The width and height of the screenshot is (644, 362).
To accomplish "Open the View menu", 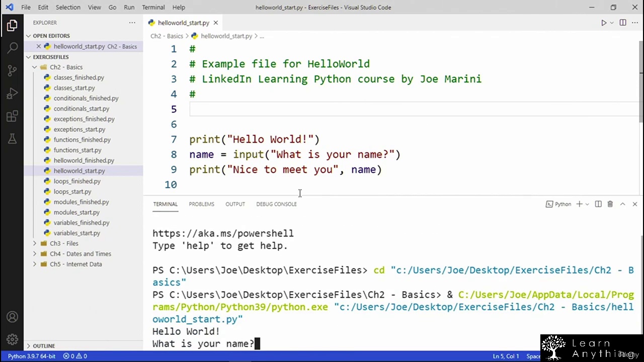I will 95,7.
